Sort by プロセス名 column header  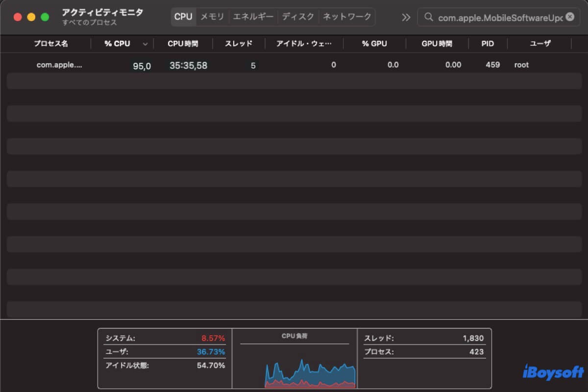50,44
